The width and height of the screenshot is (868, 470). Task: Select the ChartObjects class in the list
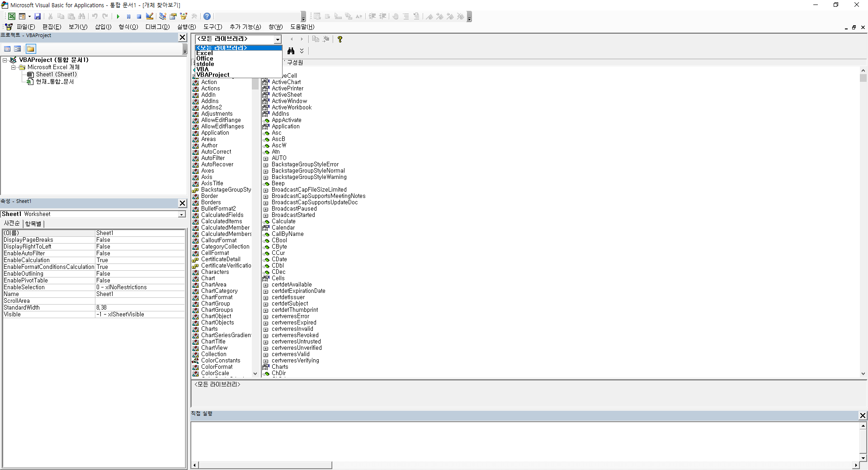point(217,323)
